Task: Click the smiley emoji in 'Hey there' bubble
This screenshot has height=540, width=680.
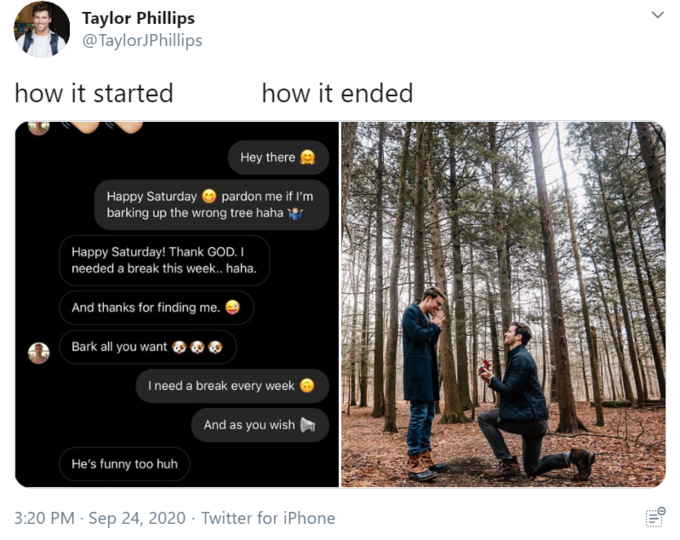Action: [309, 157]
